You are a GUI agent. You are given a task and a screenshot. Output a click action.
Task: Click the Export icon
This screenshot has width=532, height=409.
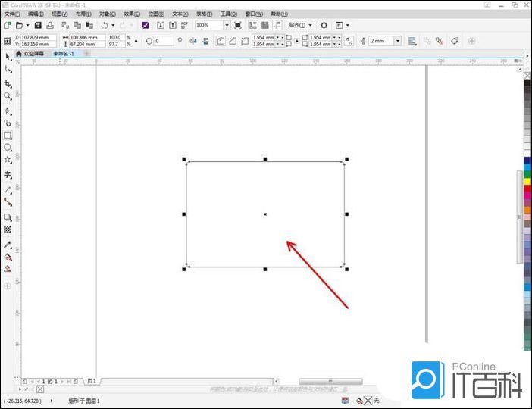(173, 25)
